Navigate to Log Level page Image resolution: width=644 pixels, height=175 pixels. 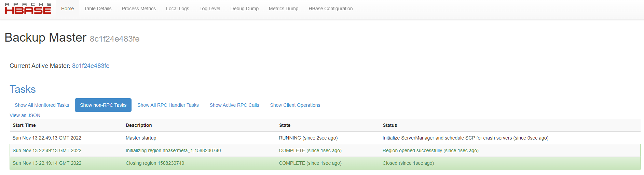[x=210, y=9]
